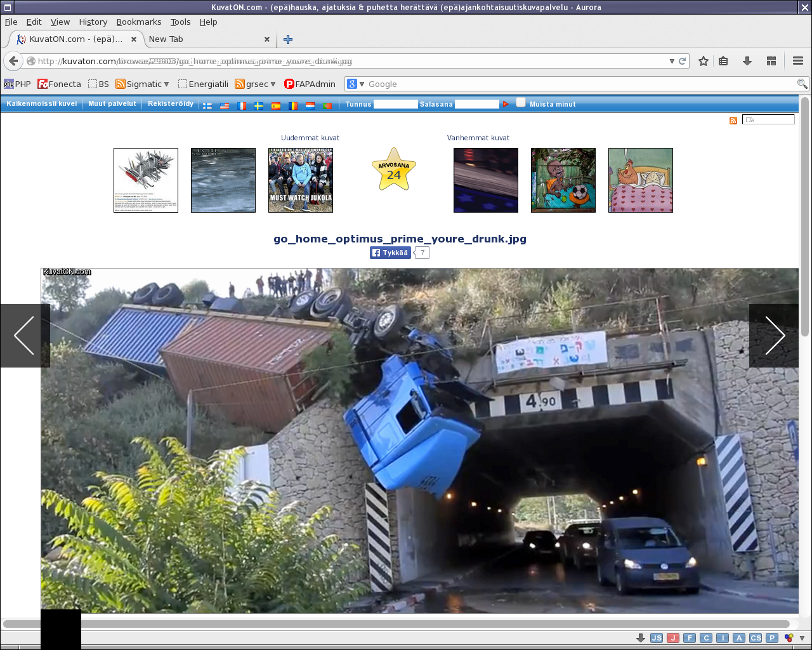Click the reload page icon
The width and height of the screenshot is (812, 650).
683,61
